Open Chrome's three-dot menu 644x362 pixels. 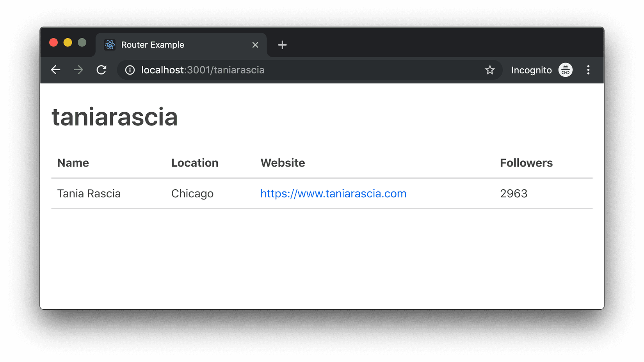(x=588, y=70)
